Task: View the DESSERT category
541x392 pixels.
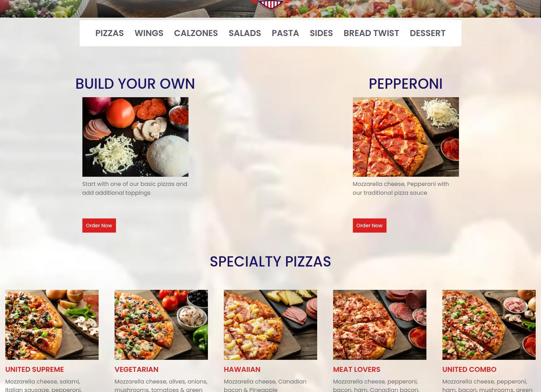Action: click(427, 33)
